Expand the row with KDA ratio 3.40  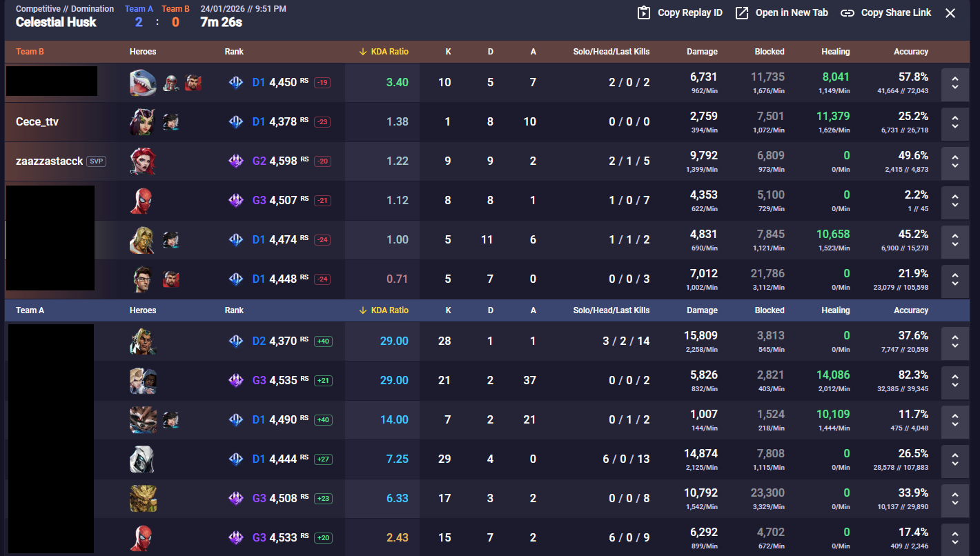955,83
